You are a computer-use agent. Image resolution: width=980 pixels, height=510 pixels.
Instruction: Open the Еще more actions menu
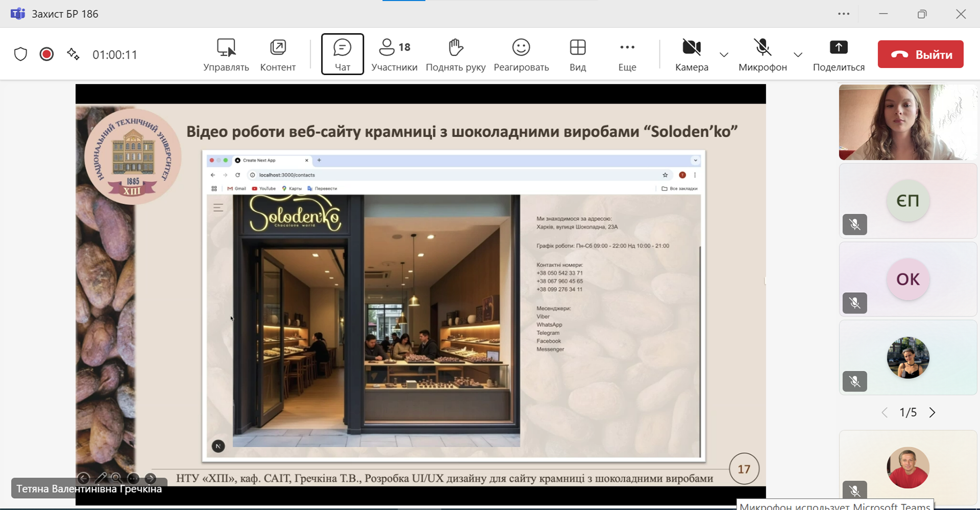(x=627, y=54)
